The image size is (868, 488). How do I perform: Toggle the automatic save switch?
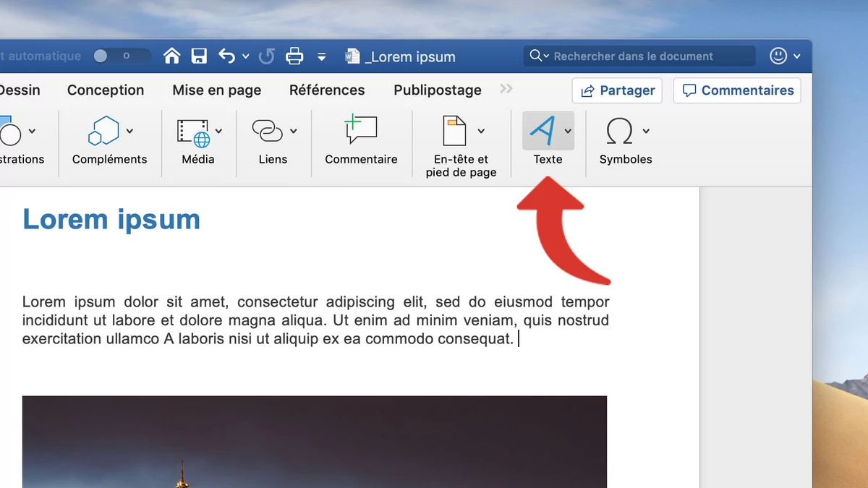(122, 56)
